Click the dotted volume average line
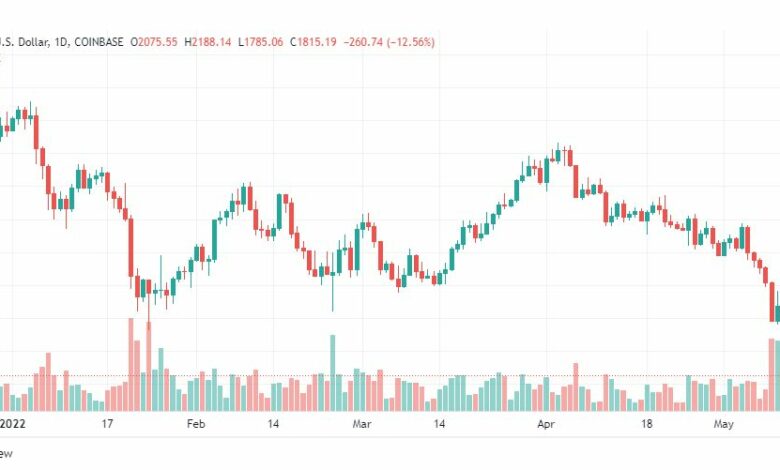 click(390, 376)
